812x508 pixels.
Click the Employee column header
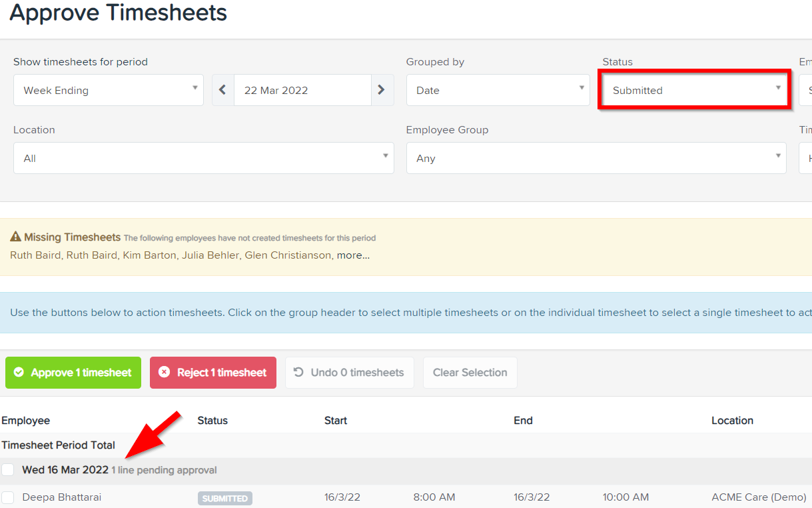point(26,420)
